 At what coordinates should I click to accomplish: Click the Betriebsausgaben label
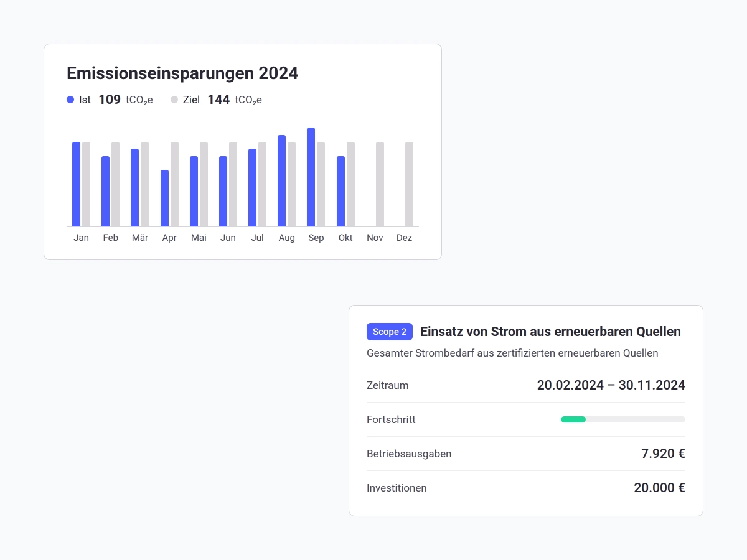409,454
